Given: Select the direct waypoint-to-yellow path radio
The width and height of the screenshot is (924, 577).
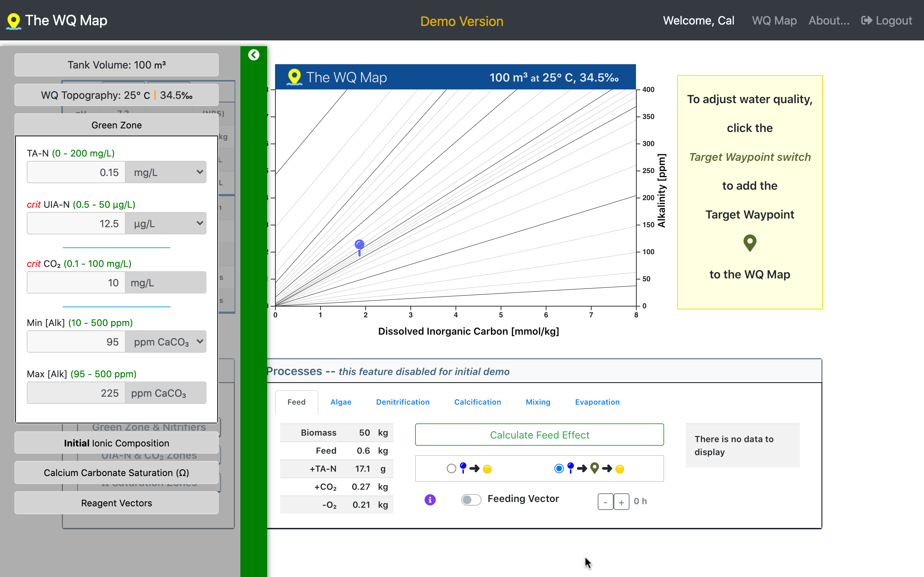Looking at the screenshot, I should [451, 468].
